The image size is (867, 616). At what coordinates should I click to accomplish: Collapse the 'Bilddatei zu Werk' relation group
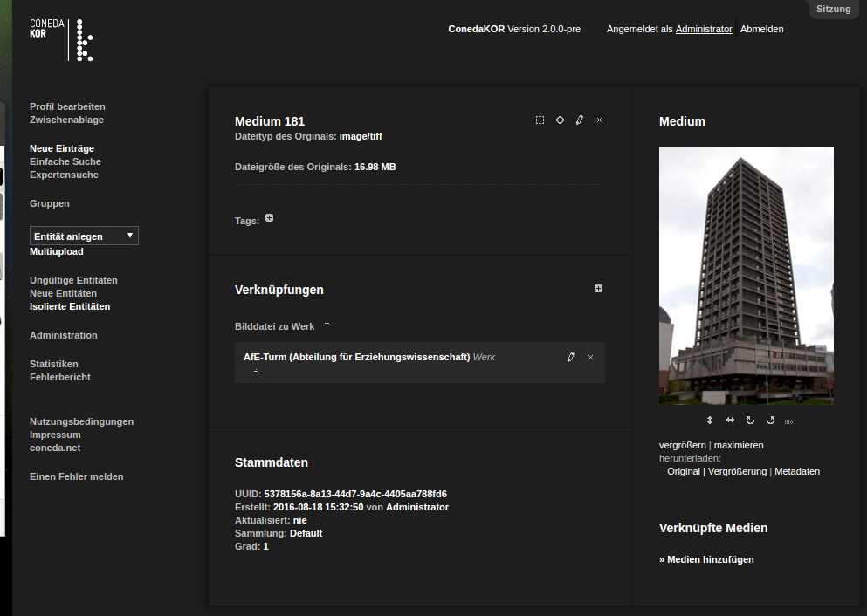point(327,325)
